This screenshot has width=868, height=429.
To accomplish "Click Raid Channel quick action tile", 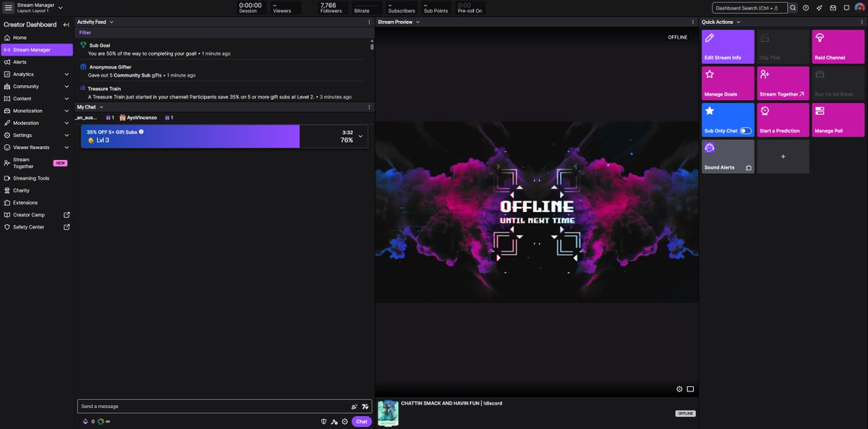I will click(838, 46).
